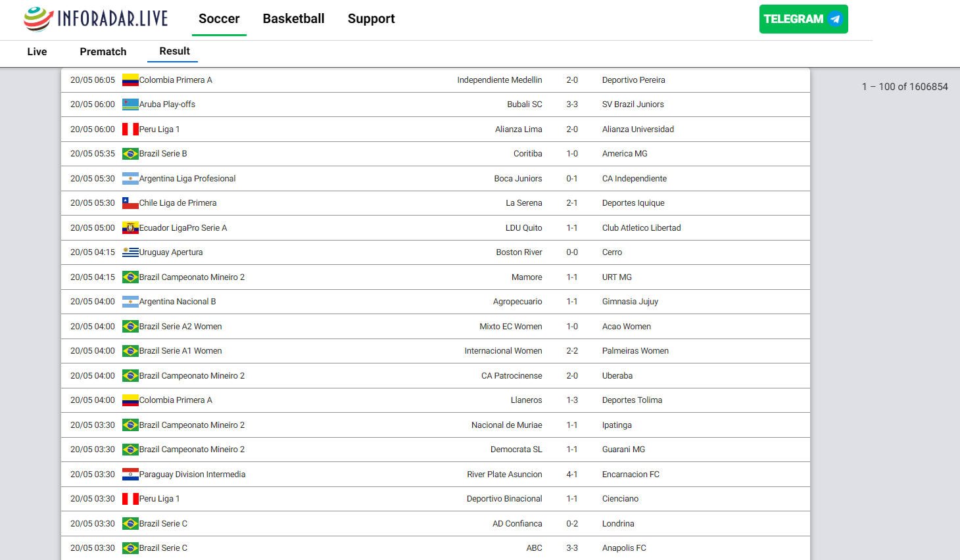Viewport: 960px width, 560px height.
Task: Click the Uruguay flag icon for Apertura
Action: [130, 252]
